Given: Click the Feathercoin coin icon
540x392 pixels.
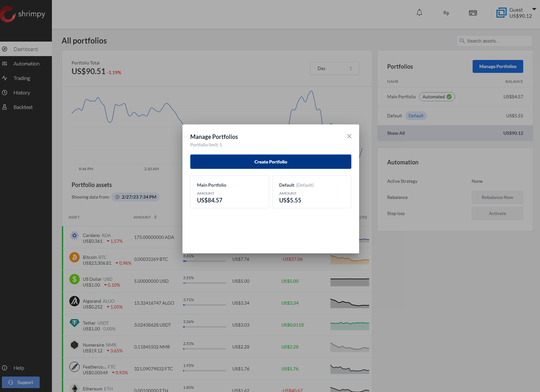Looking at the screenshot, I should click(x=74, y=367).
